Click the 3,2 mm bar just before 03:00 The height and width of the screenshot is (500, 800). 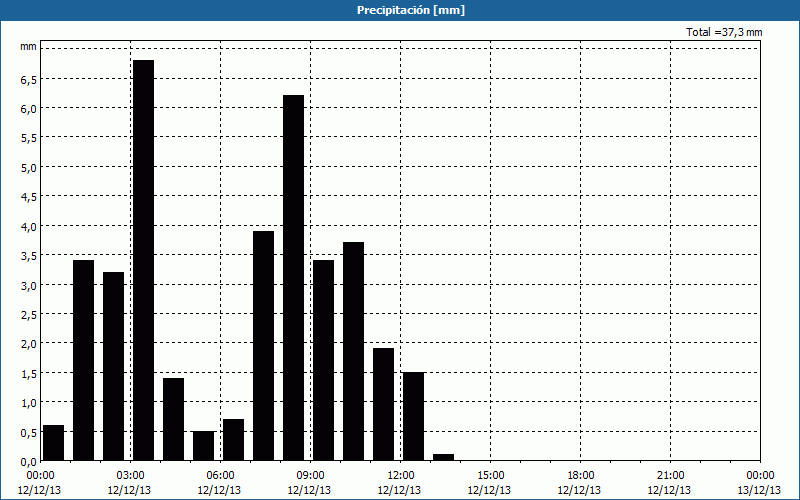(113, 366)
